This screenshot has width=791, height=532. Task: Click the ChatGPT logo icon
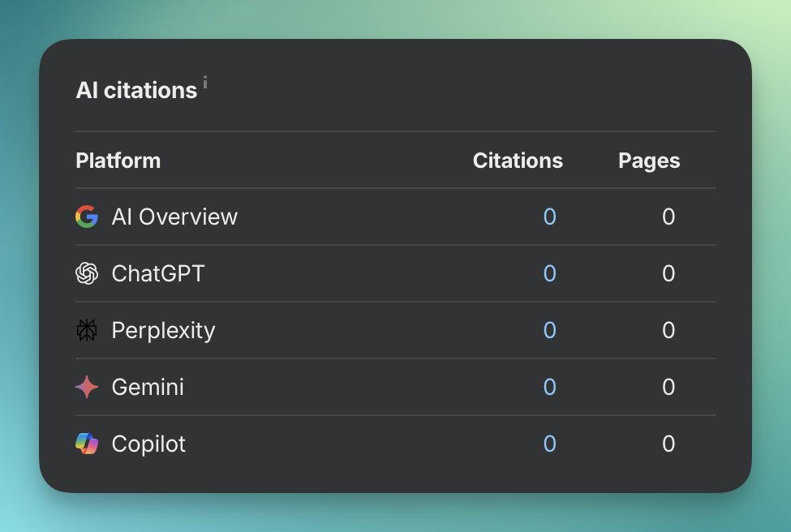pyautogui.click(x=87, y=273)
